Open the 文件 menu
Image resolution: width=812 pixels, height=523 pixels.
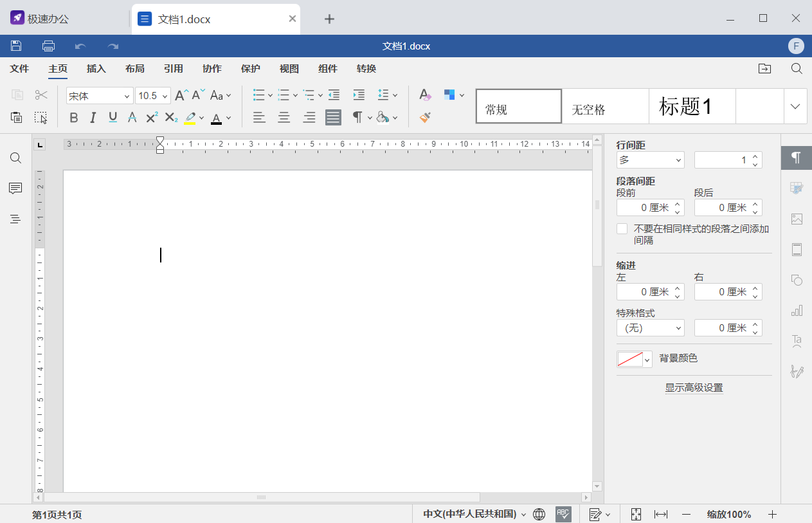(x=19, y=69)
